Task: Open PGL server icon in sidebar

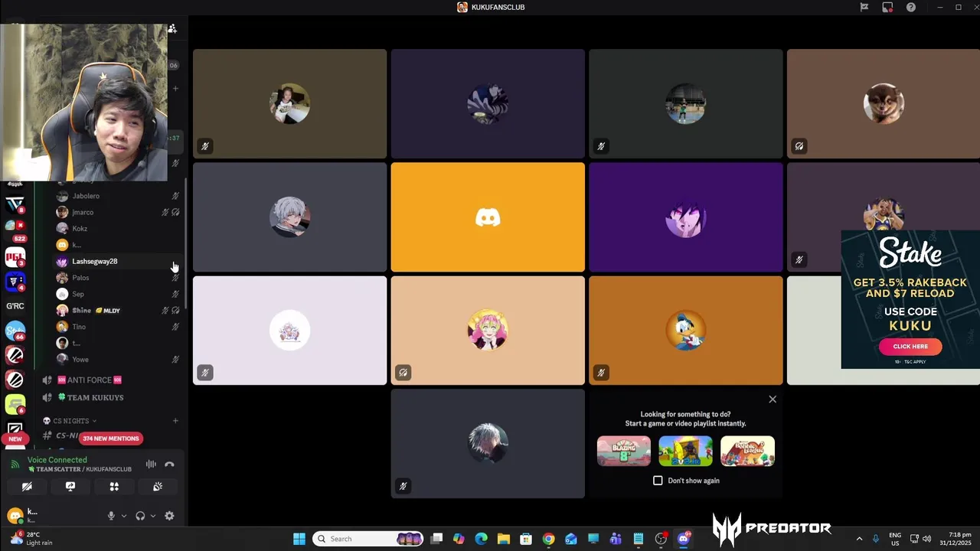Action: (x=15, y=257)
